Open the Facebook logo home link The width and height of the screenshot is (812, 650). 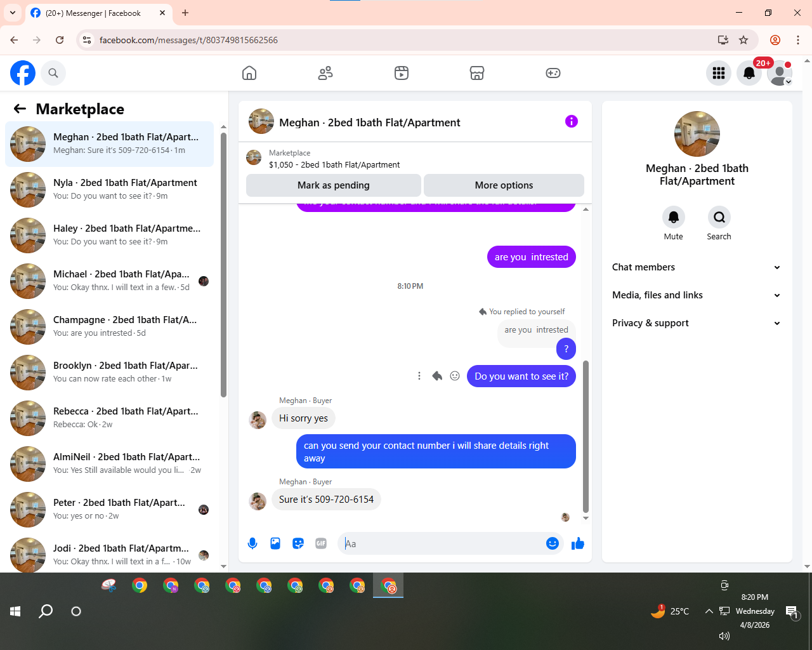coord(23,73)
